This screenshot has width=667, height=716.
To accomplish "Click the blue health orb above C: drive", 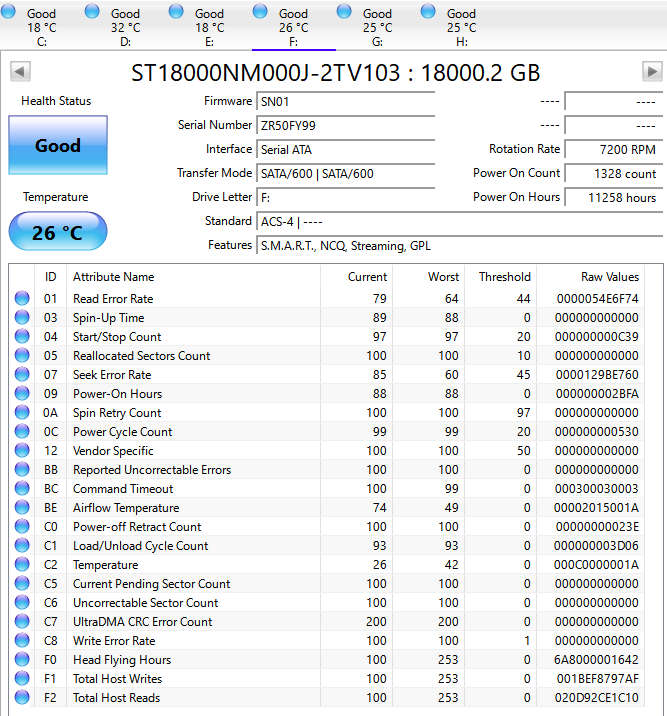I will (8, 11).
